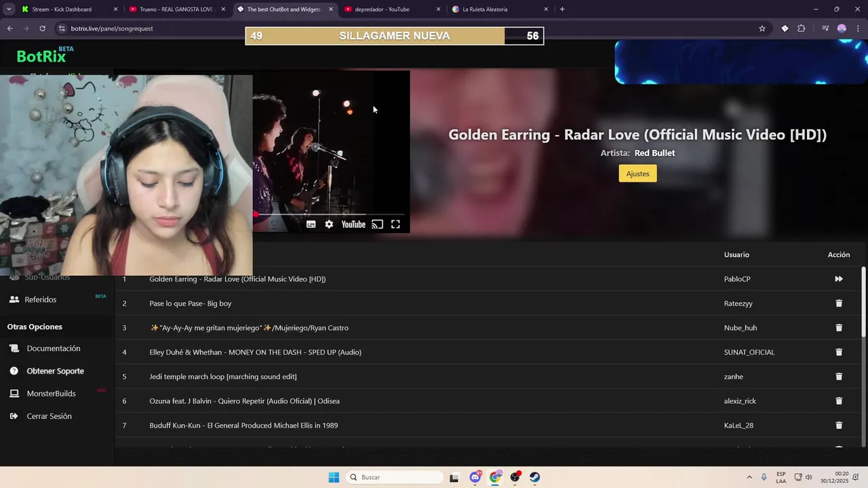Viewport: 868px width, 488px height.
Task: Open the browser extensions puzzle icon
Action: click(802, 28)
